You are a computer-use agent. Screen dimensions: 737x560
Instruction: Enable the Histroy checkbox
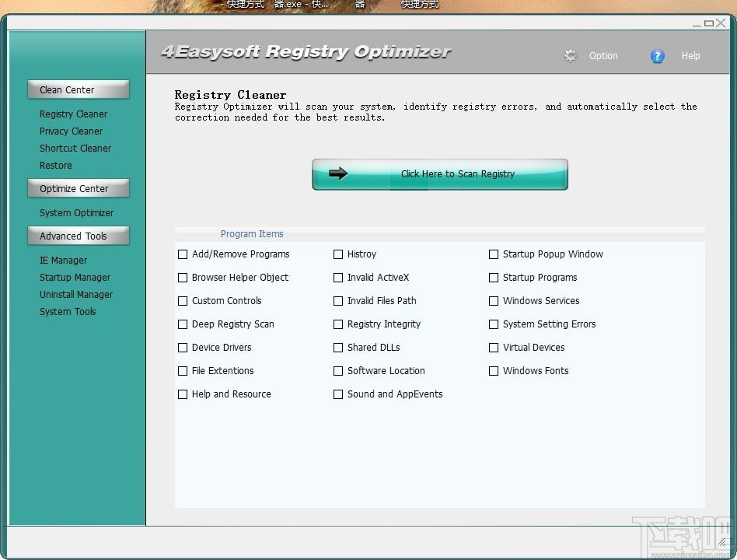(x=338, y=254)
